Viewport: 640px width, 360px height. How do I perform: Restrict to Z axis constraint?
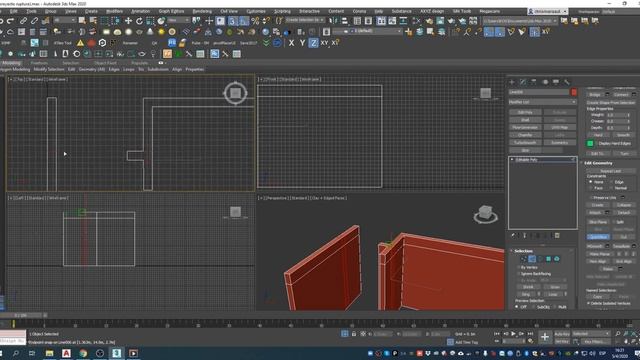(313, 42)
